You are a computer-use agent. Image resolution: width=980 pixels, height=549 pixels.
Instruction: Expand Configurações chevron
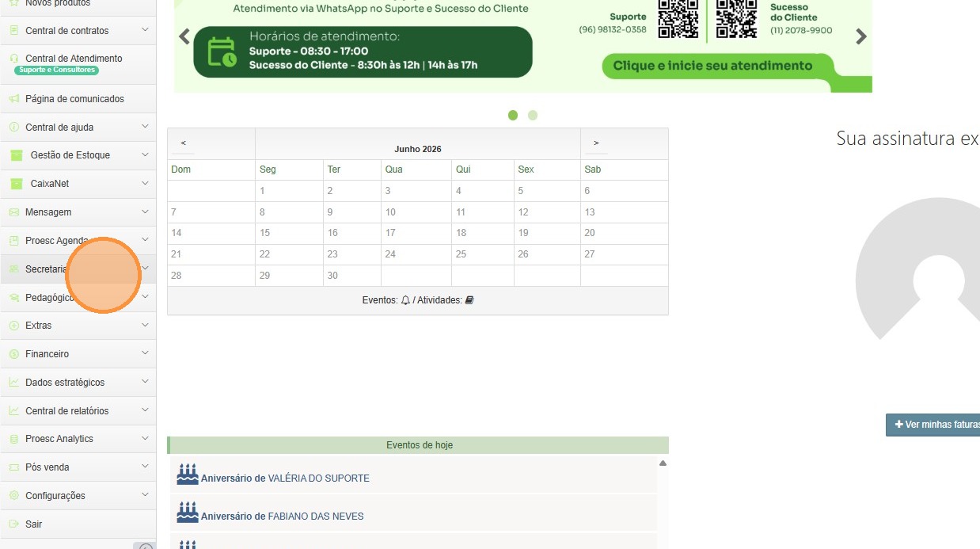[145, 495]
